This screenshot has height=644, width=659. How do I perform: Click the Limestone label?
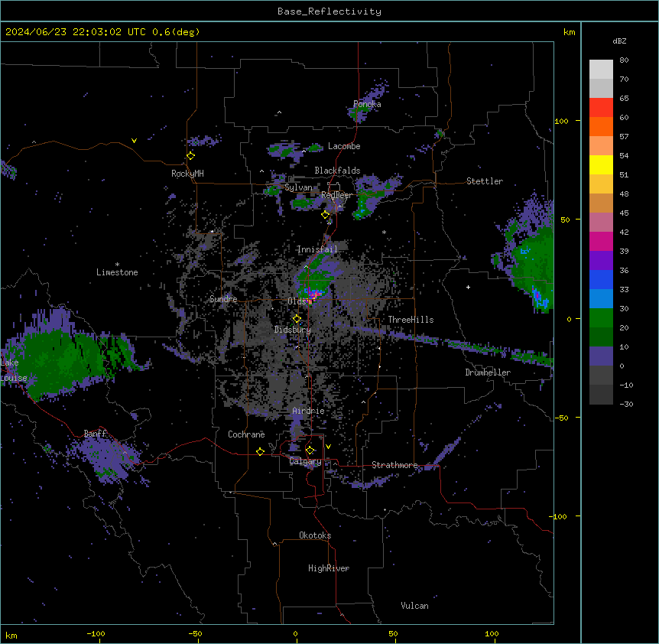pyautogui.click(x=117, y=272)
